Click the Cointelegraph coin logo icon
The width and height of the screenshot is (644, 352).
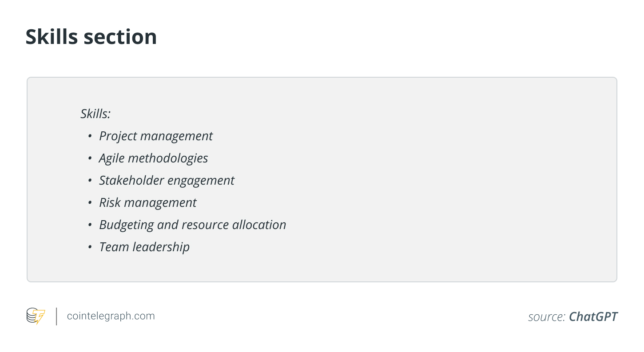pos(36,316)
